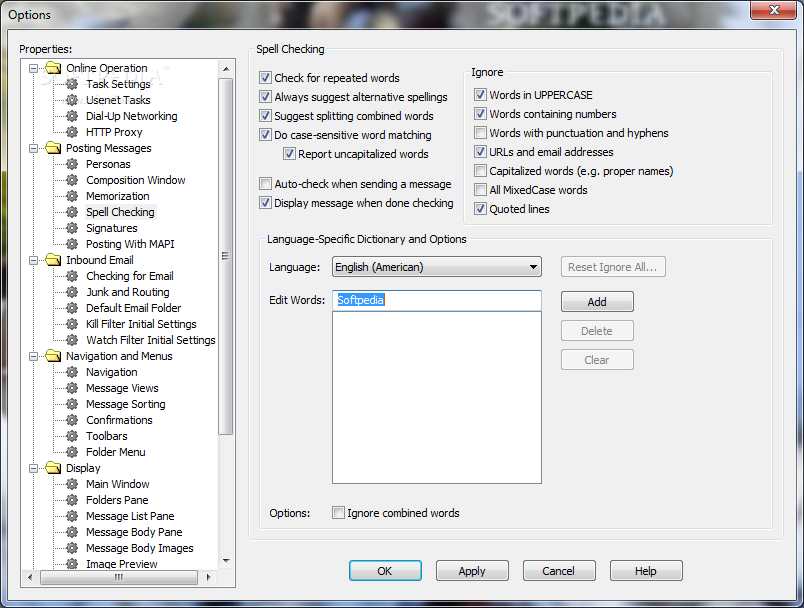Click the gear icon beside Message Sorting
The image size is (804, 608).
tap(72, 404)
